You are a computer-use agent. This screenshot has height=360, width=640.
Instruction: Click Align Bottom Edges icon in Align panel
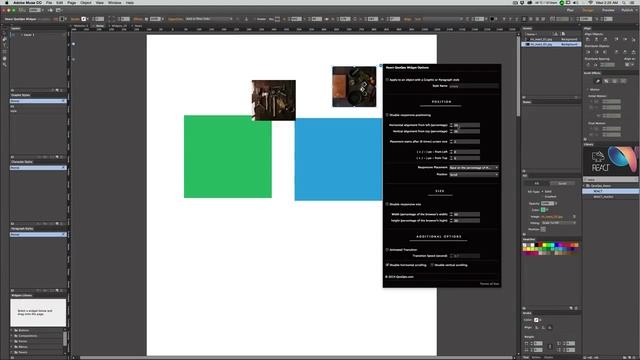[x=633, y=39]
